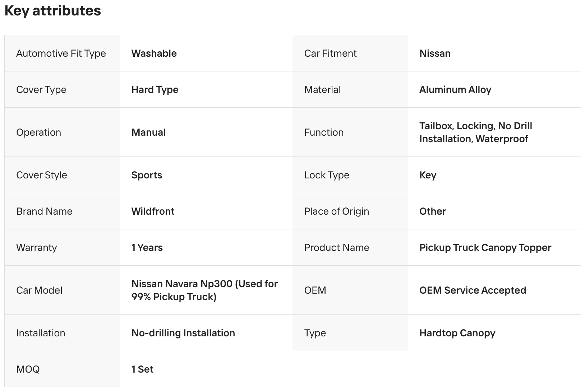Image resolution: width=585 pixels, height=392 pixels.
Task: Click the Key lock type value
Action: [x=428, y=175]
